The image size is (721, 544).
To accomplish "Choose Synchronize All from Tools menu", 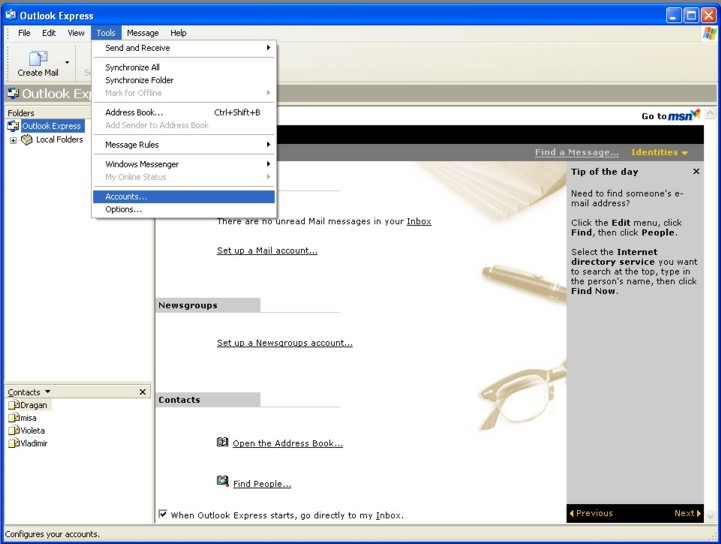I will [184, 67].
